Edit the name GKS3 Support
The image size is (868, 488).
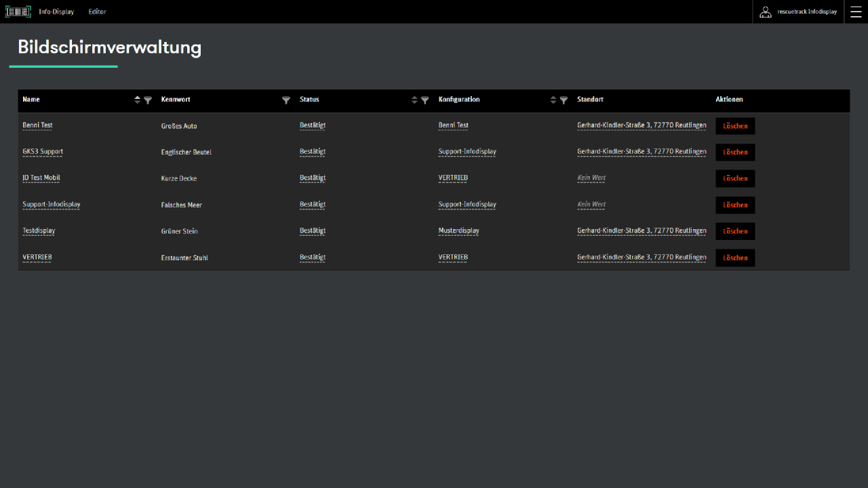[43, 152]
